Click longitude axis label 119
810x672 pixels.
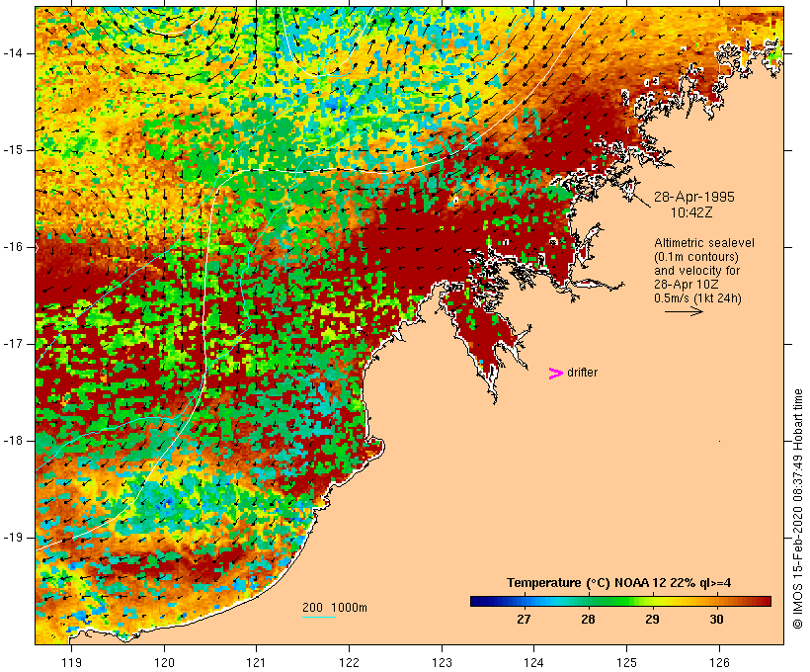click(71, 662)
